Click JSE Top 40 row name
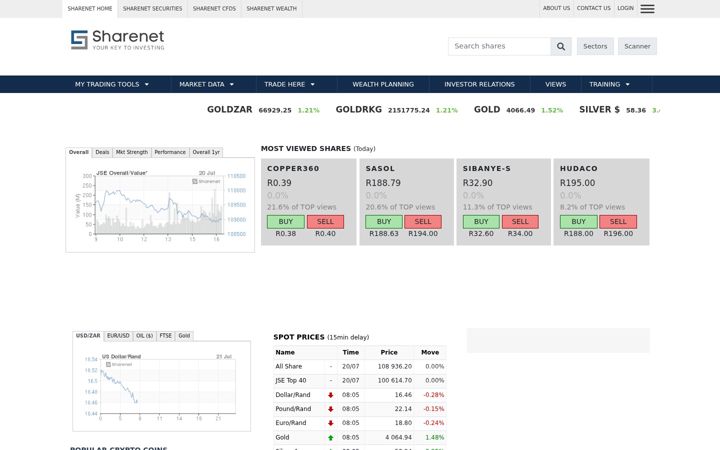Image resolution: width=720 pixels, height=450 pixels. coord(291,380)
